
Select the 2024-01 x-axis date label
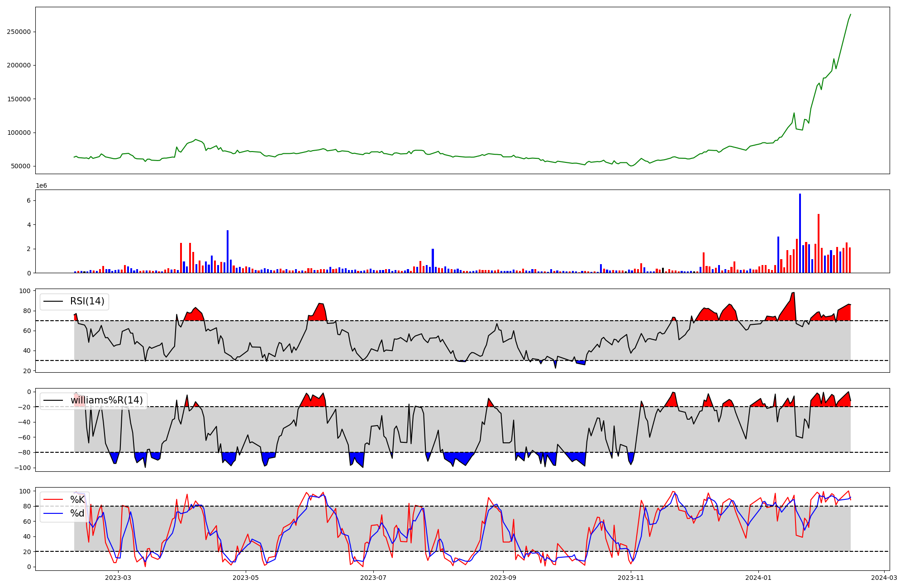click(758, 578)
